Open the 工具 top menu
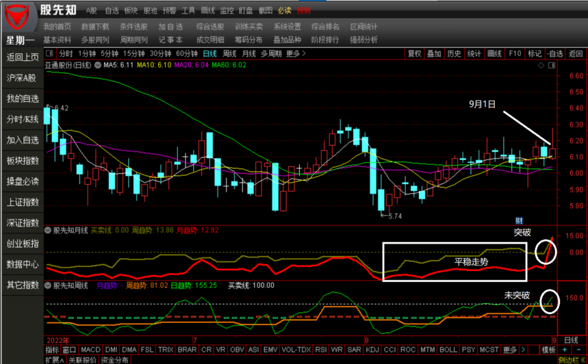 [188, 10]
